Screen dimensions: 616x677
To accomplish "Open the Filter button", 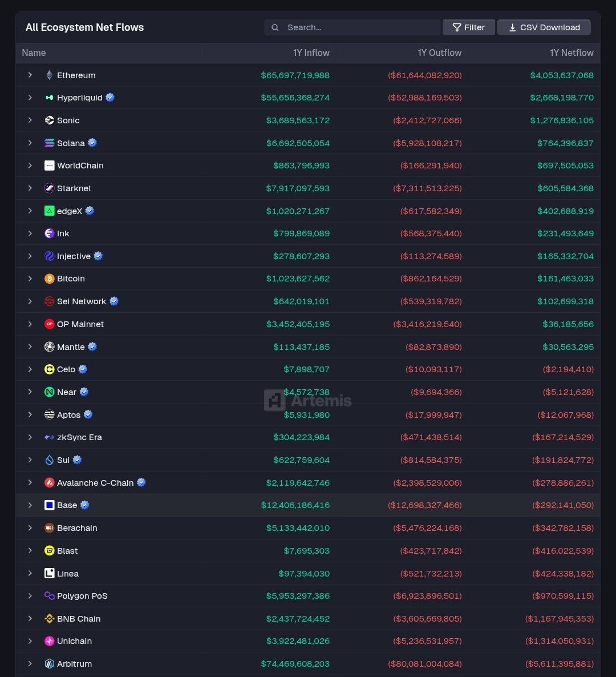I will pyautogui.click(x=468, y=27).
